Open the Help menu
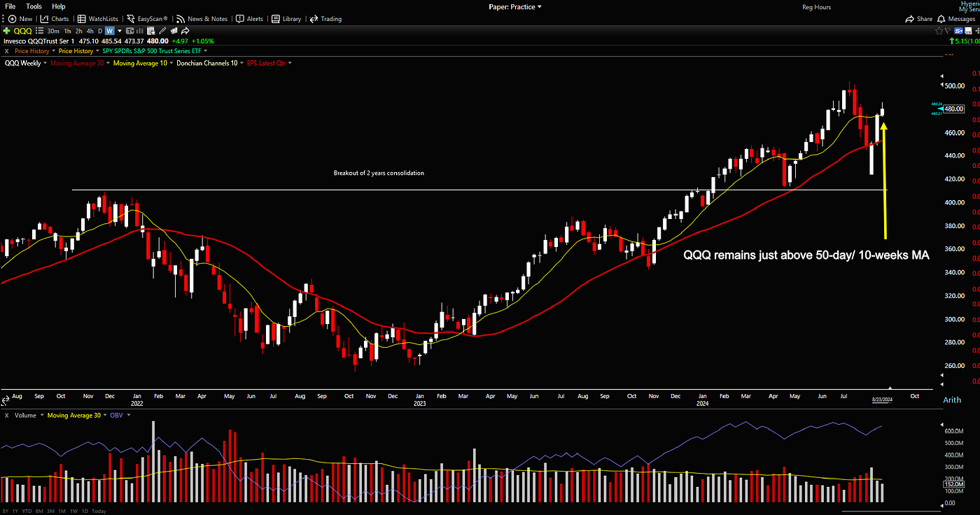The width and height of the screenshot is (980, 515). point(58,6)
